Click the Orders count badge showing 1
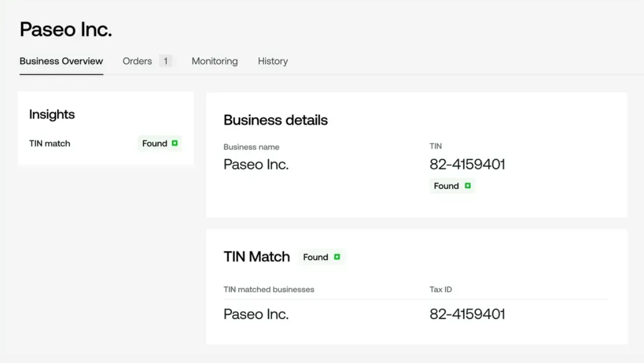 (165, 61)
